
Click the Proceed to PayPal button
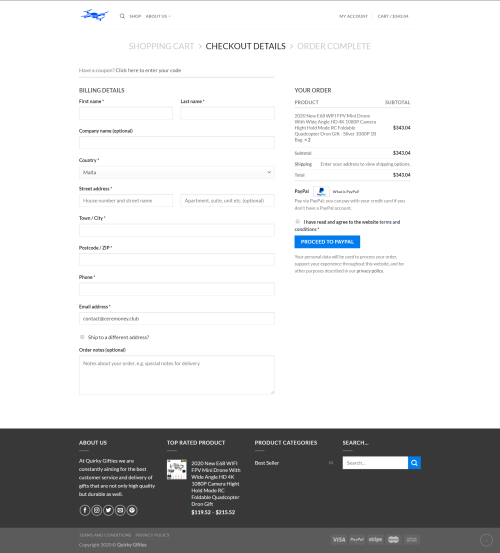tap(327, 242)
